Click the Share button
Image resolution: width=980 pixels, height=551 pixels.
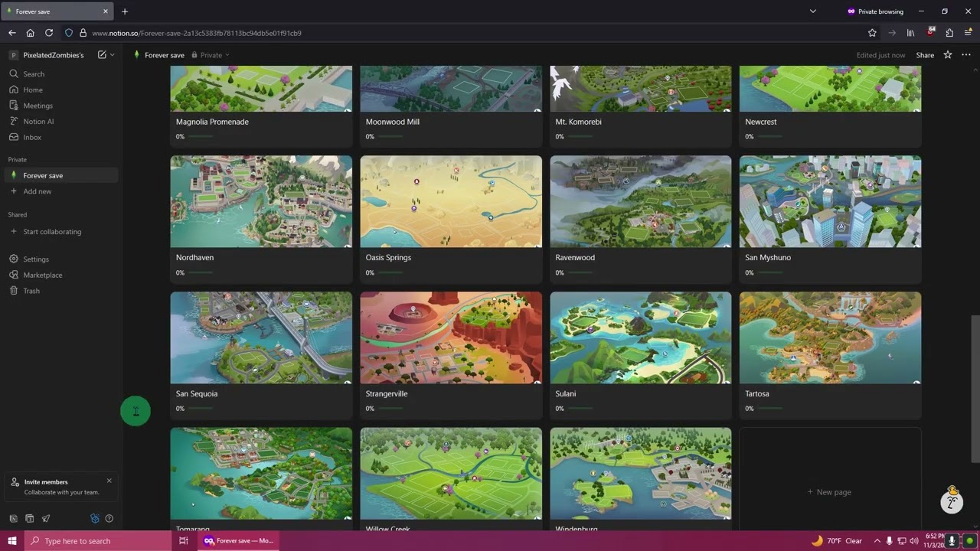pyautogui.click(x=925, y=55)
